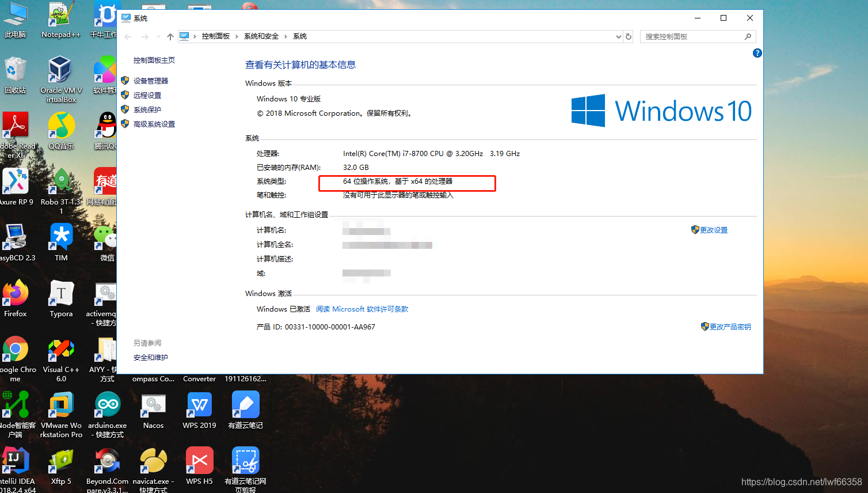Open Robo 3T desktop shortcut
The width and height of the screenshot is (868, 493).
click(61, 191)
